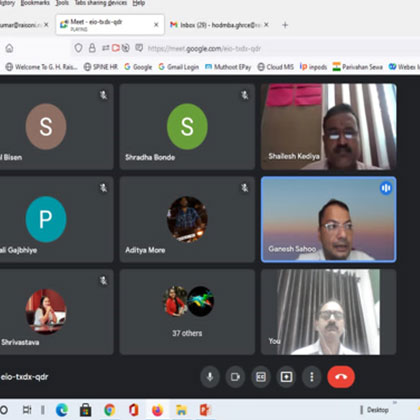This screenshot has height=420, width=420.
Task: Select Ganesh Sahoo speaking video tile
Action: 329,219
